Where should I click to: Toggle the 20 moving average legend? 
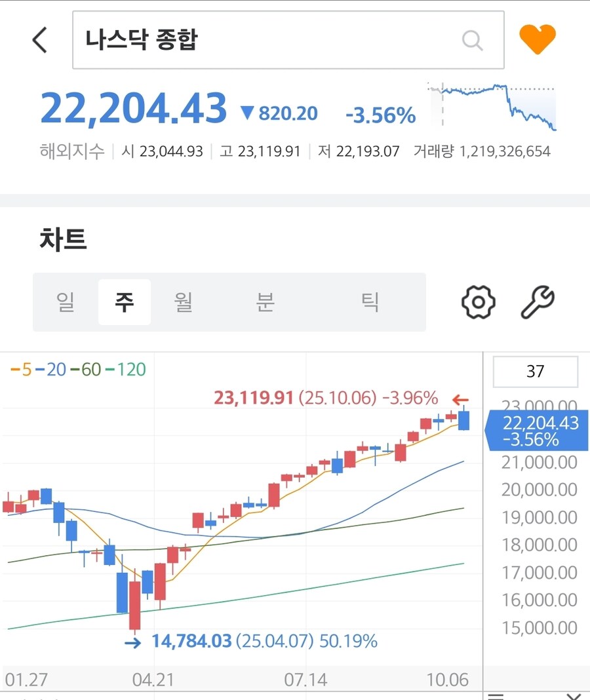tap(51, 370)
